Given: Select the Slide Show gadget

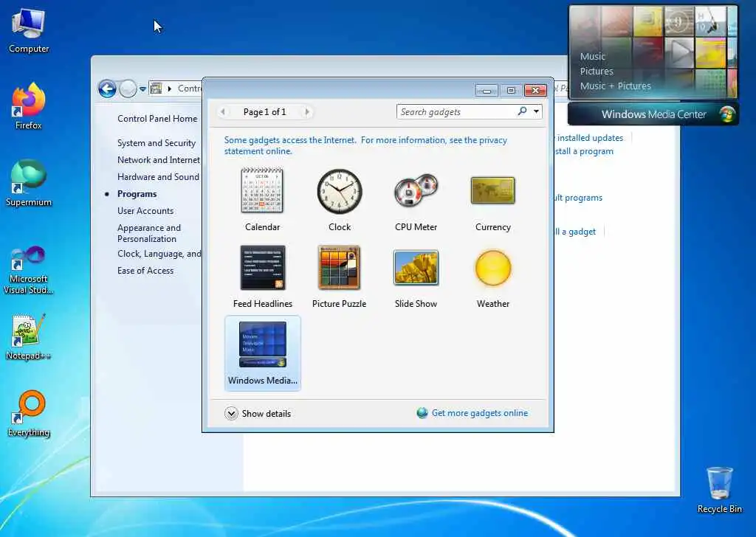Looking at the screenshot, I should [416, 267].
